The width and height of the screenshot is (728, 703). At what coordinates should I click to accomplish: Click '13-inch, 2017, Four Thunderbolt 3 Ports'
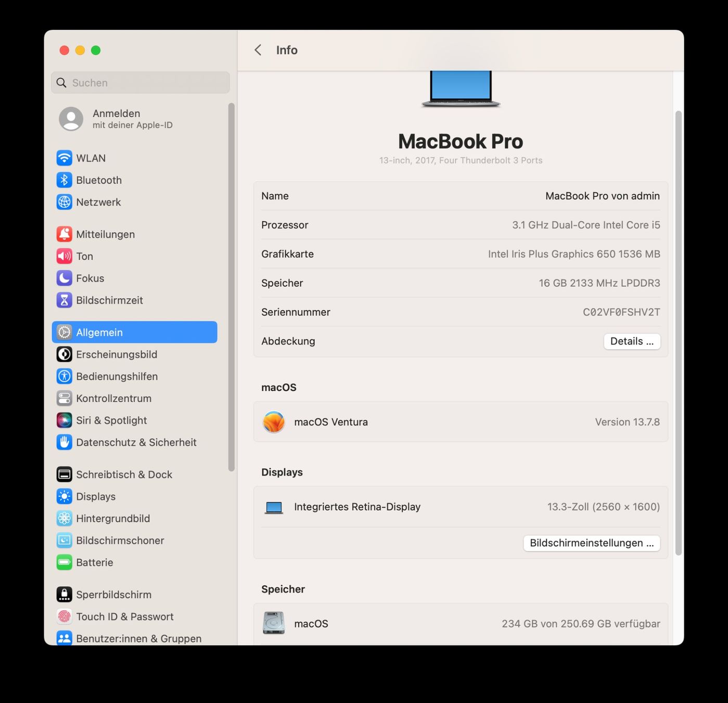click(461, 160)
